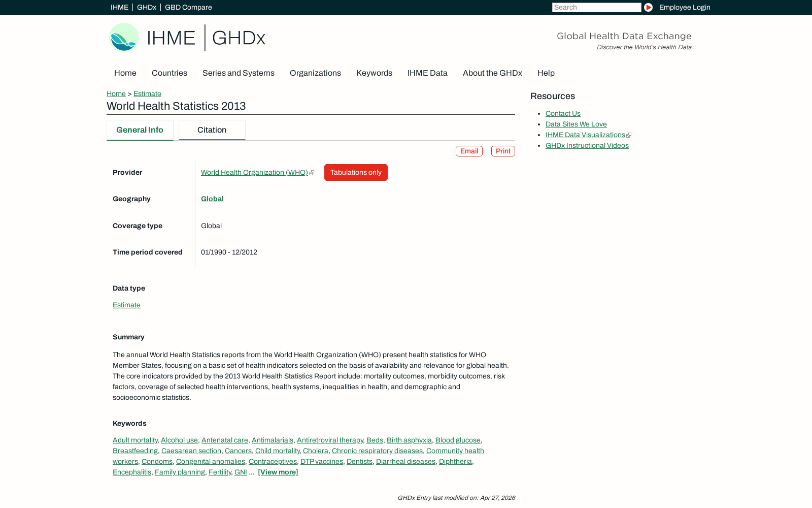Open the Family planning keyword

coord(180,472)
